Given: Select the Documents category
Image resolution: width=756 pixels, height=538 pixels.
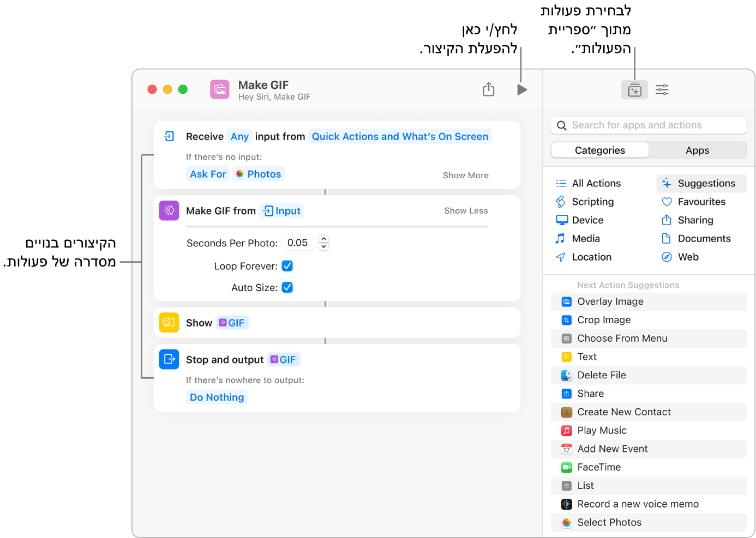Looking at the screenshot, I should [704, 238].
